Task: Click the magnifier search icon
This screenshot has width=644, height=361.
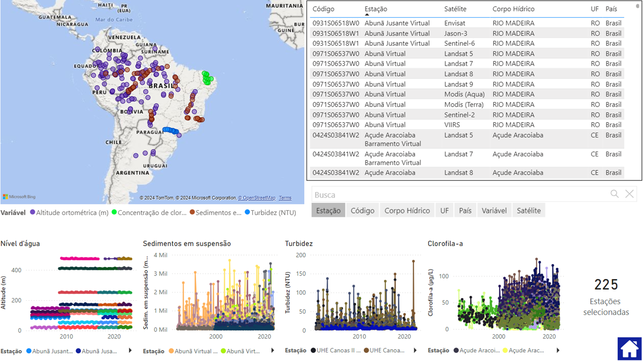Action: click(614, 194)
